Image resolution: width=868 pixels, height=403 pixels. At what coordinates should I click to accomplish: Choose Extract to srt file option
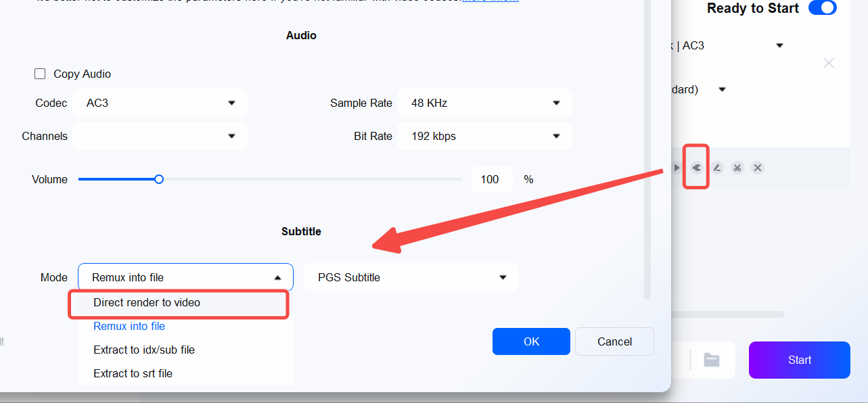click(133, 373)
